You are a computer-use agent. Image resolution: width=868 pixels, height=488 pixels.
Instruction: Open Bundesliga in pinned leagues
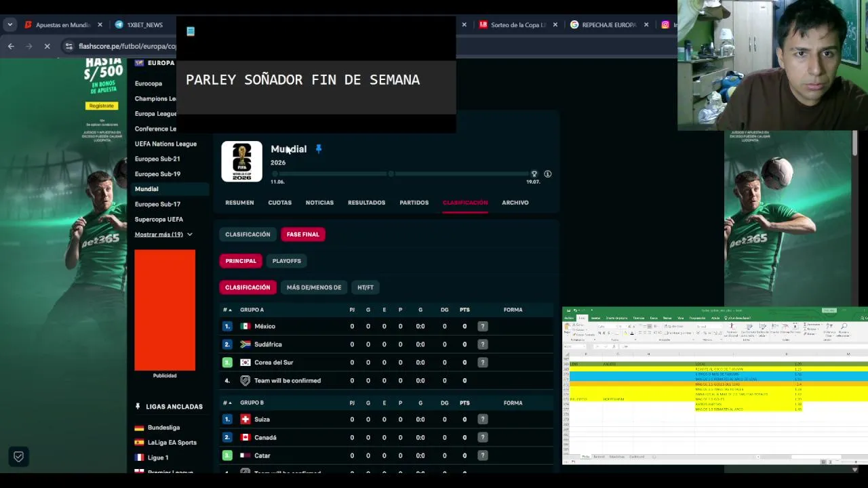[x=163, y=428]
